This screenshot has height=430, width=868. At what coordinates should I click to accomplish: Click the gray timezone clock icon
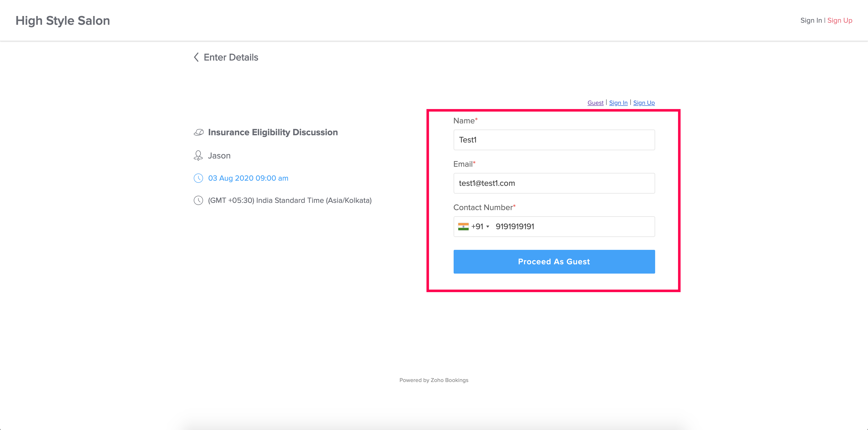pos(198,200)
